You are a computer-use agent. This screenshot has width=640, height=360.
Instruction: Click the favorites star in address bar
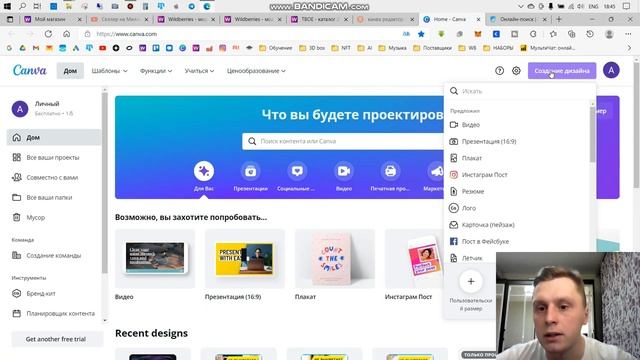[x=421, y=34]
